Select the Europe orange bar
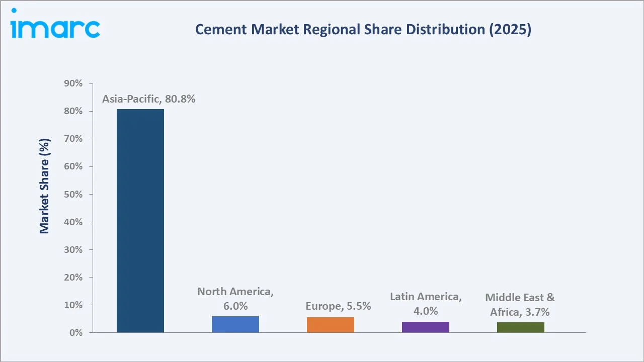This screenshot has width=644, height=362. click(331, 325)
